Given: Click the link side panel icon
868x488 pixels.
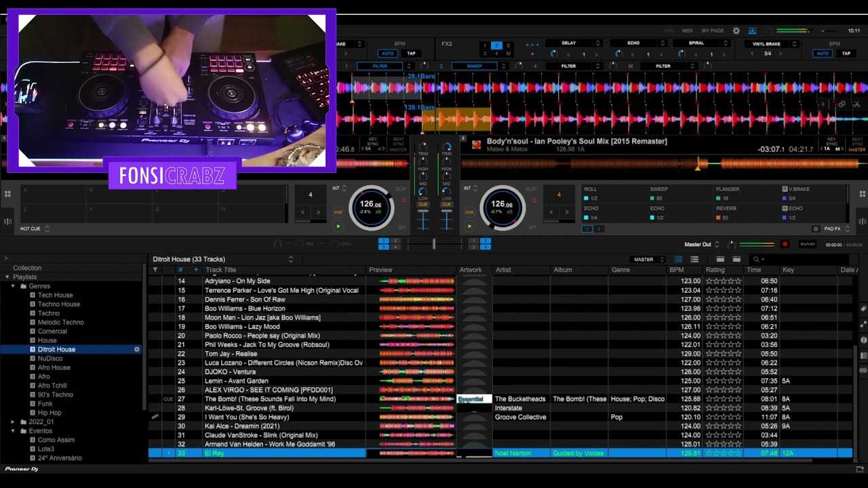Looking at the screenshot, I should pyautogui.click(x=863, y=371).
